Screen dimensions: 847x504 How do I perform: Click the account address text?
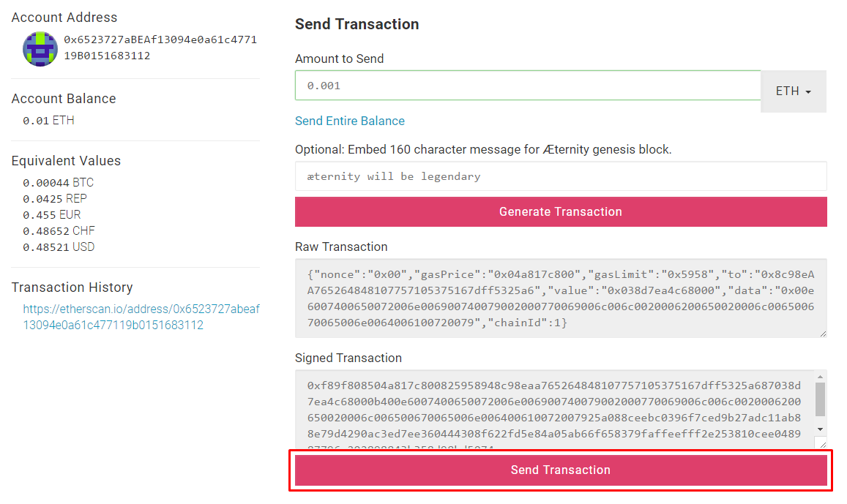[x=160, y=48]
